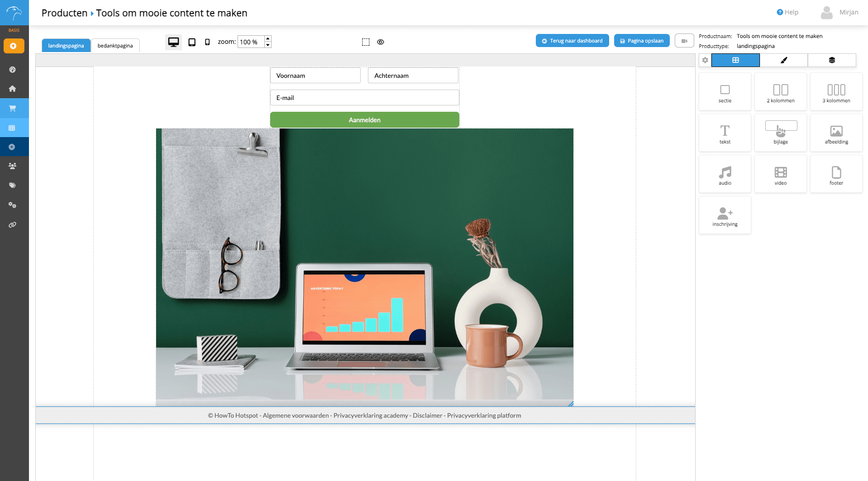
Task: Increase zoom with the up arrow
Action: 268,38
